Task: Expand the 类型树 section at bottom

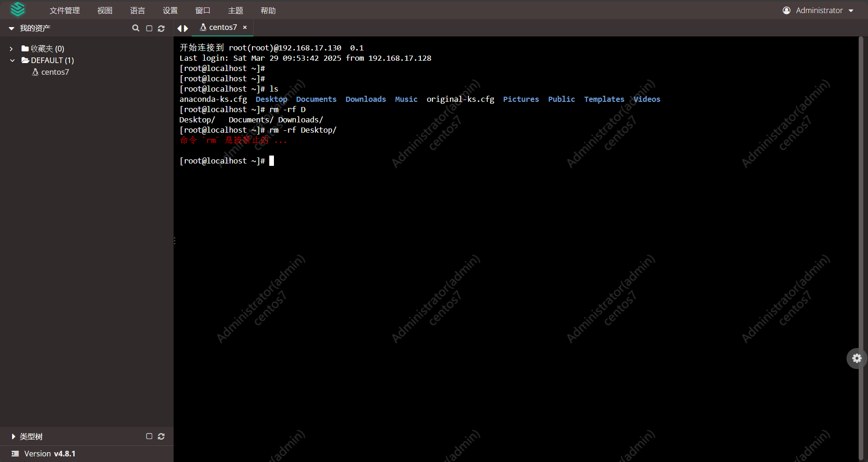Action: [13, 436]
